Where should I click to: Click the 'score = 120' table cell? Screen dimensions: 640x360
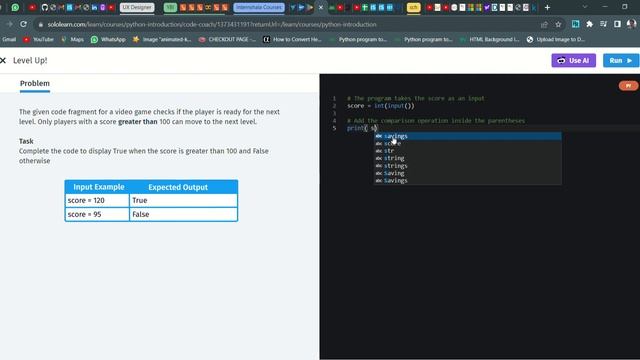tap(97, 200)
